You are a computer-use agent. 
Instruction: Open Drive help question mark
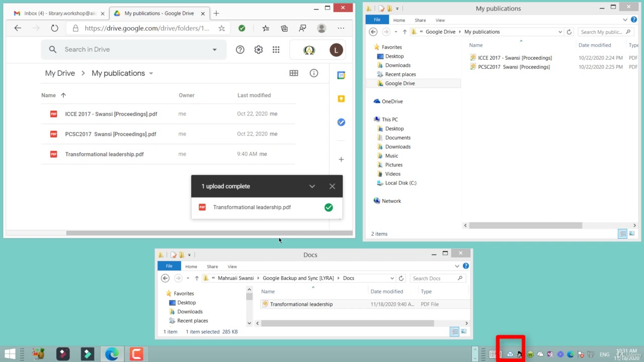click(x=240, y=49)
